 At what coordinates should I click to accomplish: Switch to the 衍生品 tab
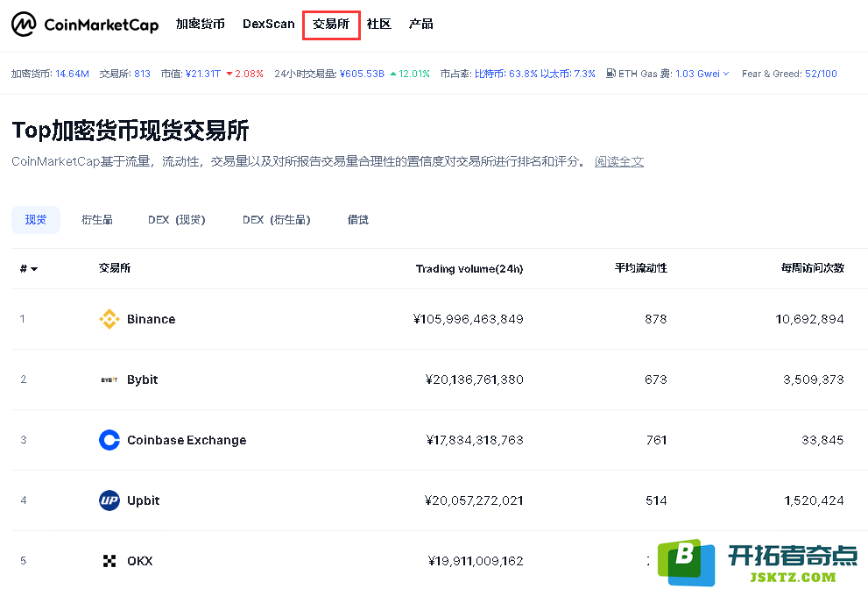point(97,219)
